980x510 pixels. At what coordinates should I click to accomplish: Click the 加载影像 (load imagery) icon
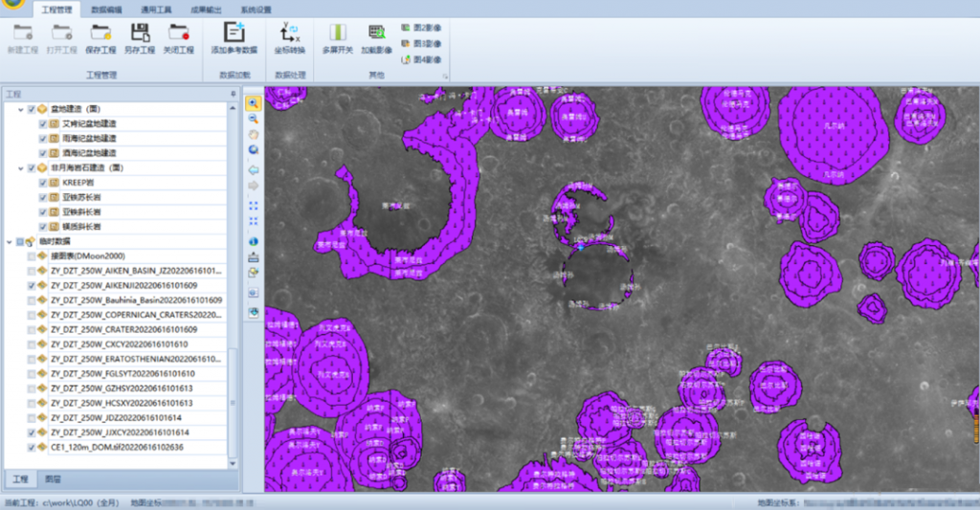(x=376, y=32)
